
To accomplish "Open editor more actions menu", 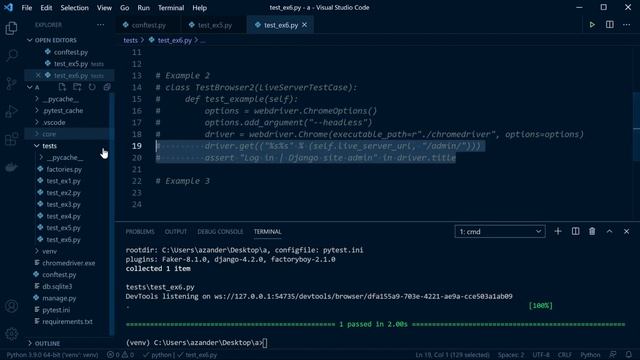I will 627,25.
